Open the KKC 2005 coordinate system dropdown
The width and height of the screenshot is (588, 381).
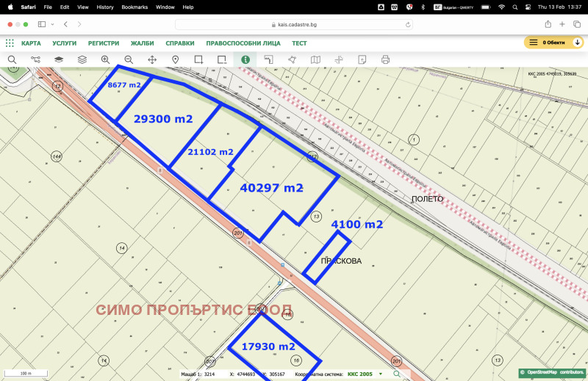(x=380, y=374)
